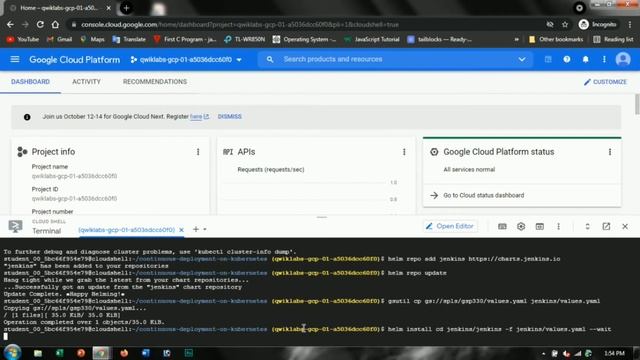Click the page vertical scrollbar

637,105
